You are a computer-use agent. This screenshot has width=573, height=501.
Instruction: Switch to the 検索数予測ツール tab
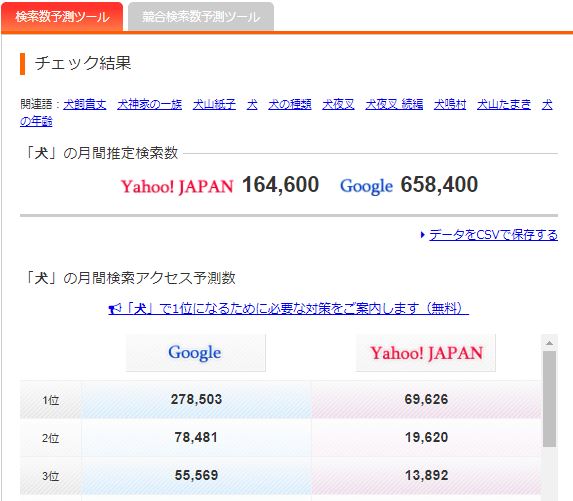(x=62, y=17)
